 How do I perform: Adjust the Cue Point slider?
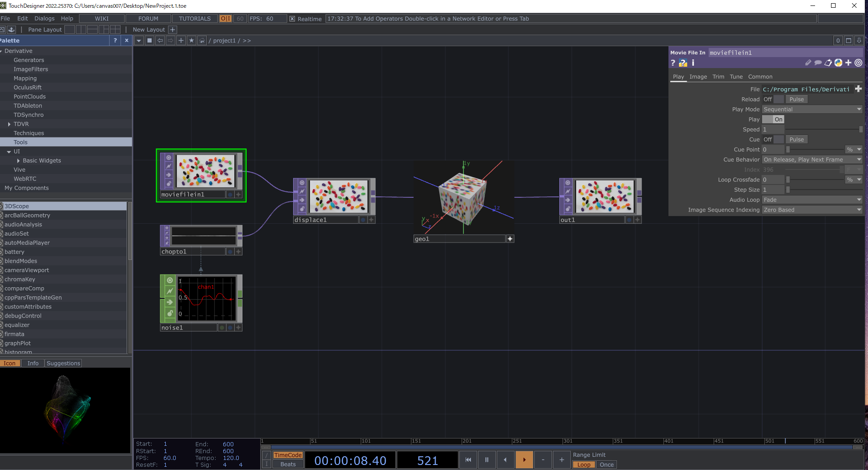815,149
